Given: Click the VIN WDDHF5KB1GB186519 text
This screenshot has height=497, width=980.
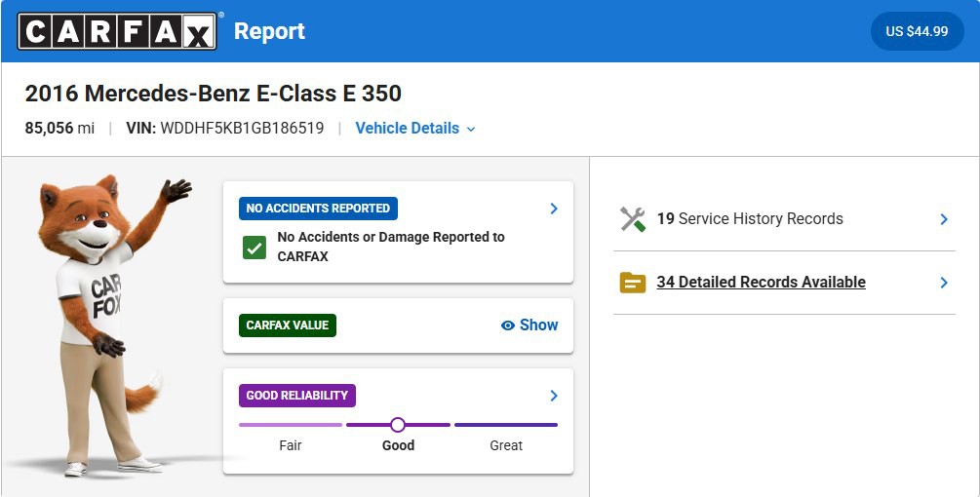Looking at the screenshot, I should coord(225,128).
